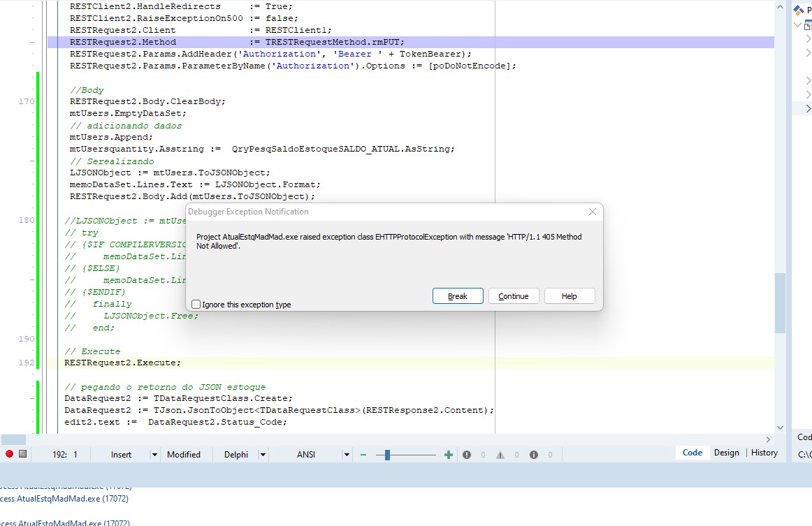
Task: Click the vertical scrollbar thumb of editor
Action: pos(780,303)
